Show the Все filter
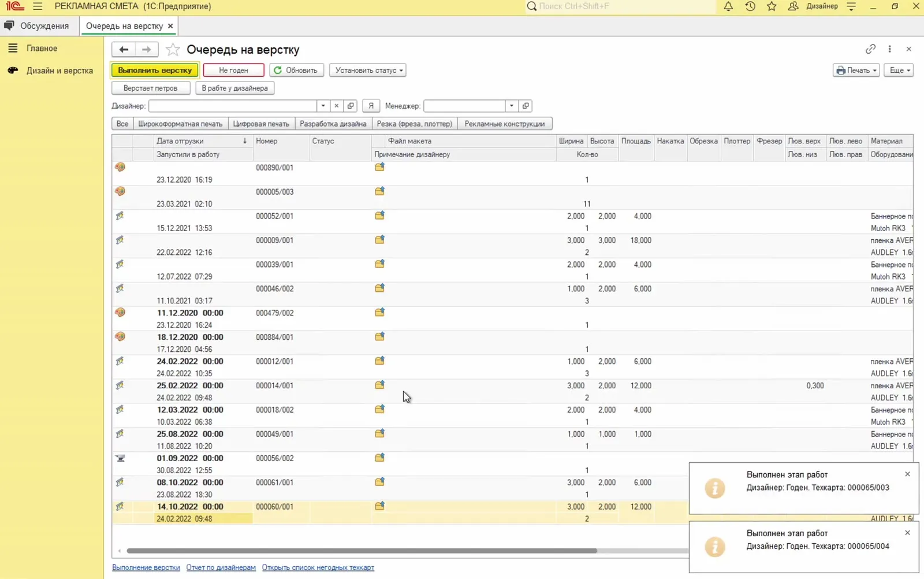 tap(122, 124)
